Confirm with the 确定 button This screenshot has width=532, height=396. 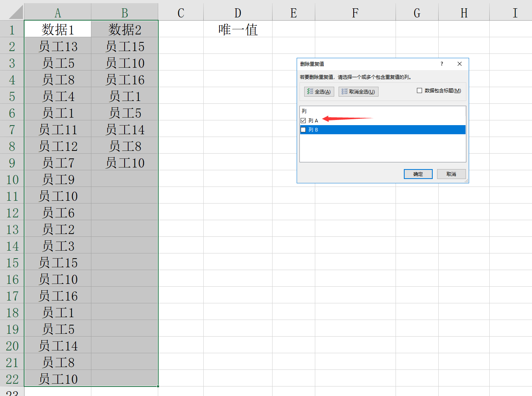(418, 174)
